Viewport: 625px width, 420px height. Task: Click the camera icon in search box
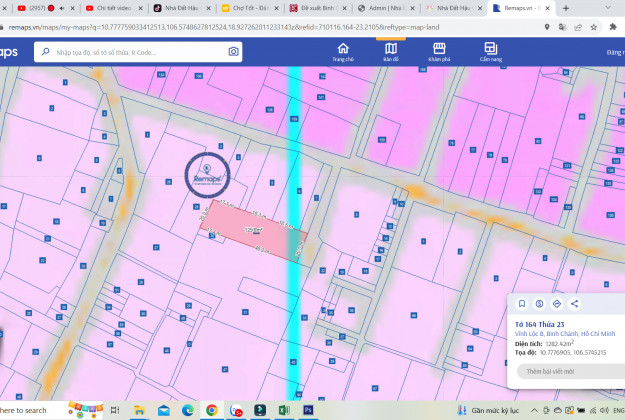pyautogui.click(x=234, y=52)
